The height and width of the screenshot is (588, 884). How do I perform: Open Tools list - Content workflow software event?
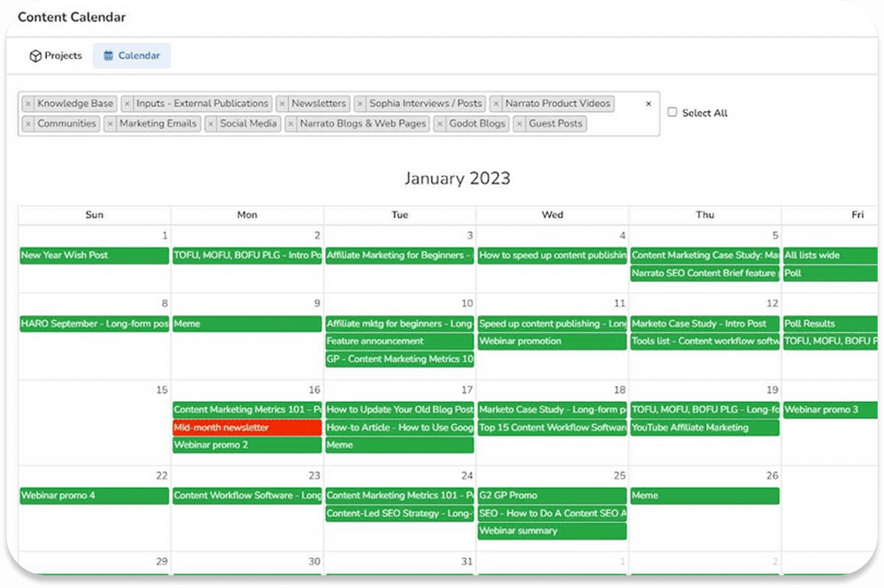coord(705,342)
